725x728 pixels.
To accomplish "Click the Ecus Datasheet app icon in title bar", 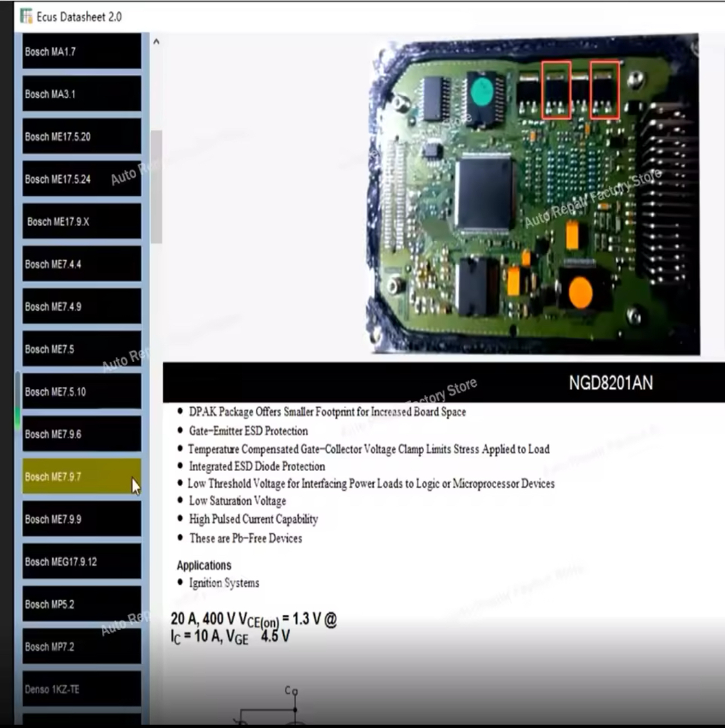I will pyautogui.click(x=26, y=16).
